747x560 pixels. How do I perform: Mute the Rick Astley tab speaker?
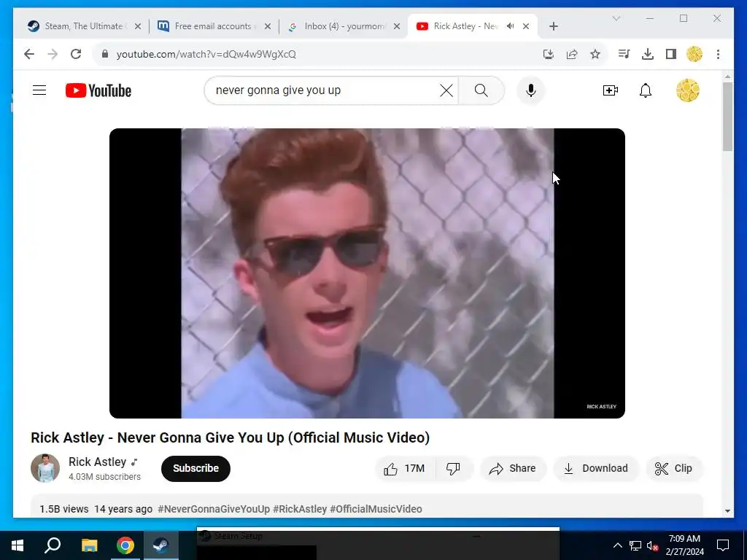(510, 26)
